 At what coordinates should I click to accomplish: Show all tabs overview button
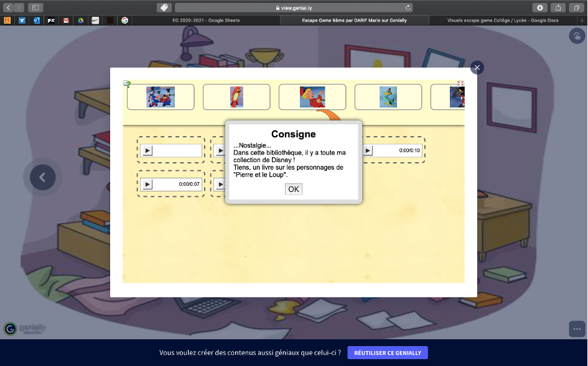click(x=576, y=7)
